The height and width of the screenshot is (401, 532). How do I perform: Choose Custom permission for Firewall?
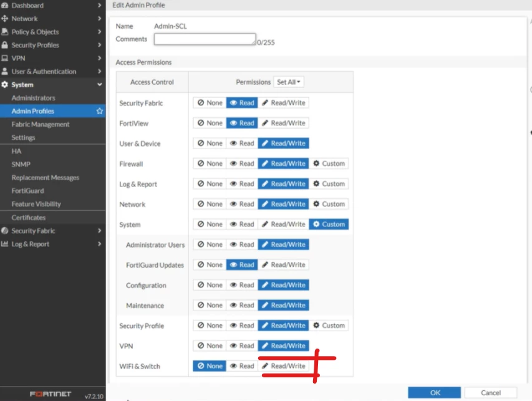[329, 163]
